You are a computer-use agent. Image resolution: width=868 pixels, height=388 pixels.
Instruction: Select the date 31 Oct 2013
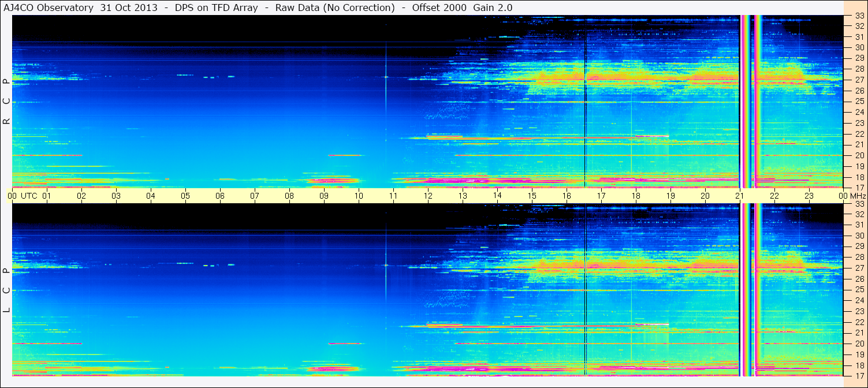[x=129, y=8]
